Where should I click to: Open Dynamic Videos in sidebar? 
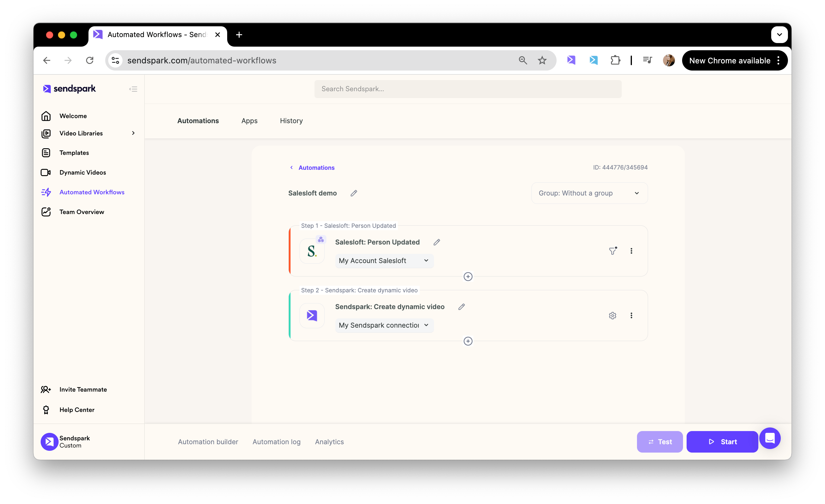pos(83,172)
